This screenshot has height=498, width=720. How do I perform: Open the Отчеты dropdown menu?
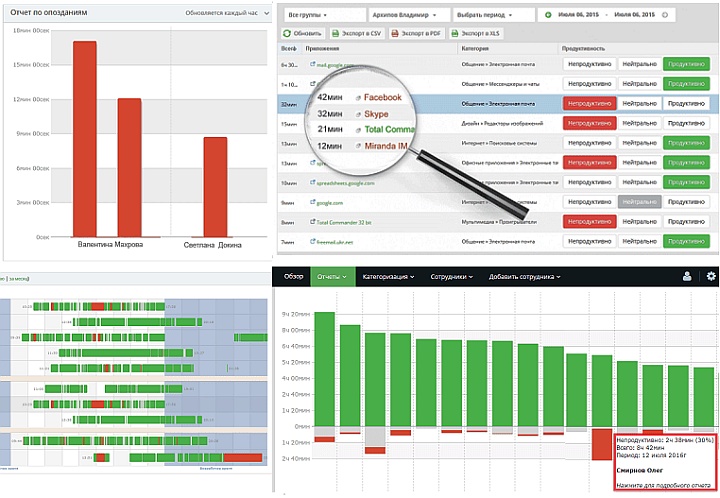pos(333,277)
